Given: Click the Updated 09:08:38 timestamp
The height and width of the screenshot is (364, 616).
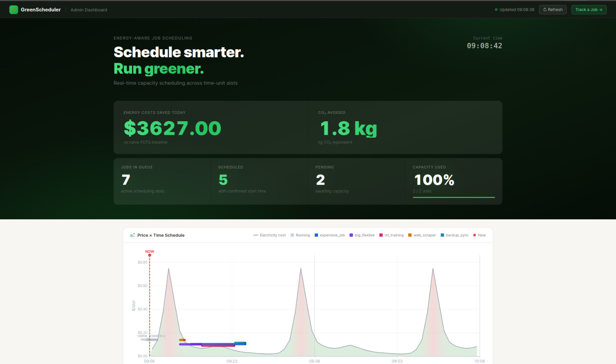Looking at the screenshot, I should tap(517, 10).
